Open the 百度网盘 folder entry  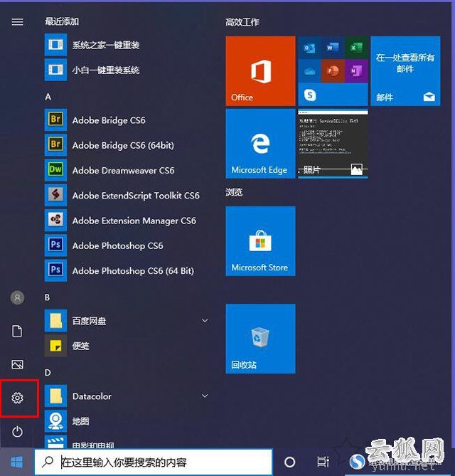(129, 321)
